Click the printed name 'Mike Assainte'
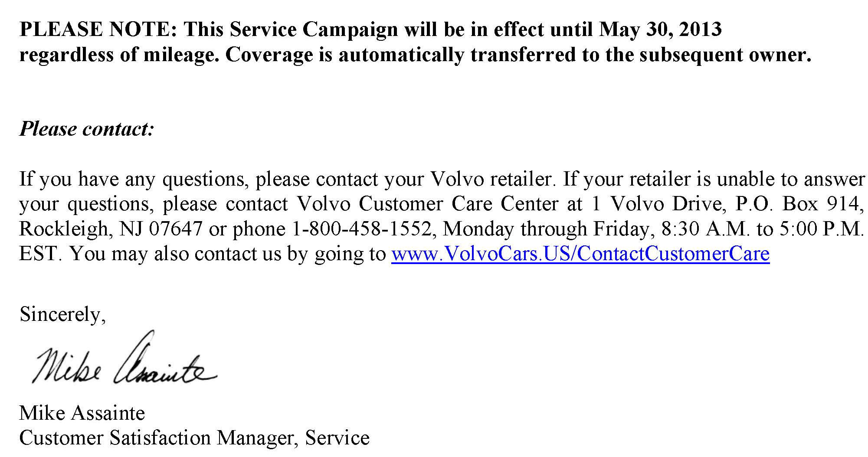 coord(82,413)
